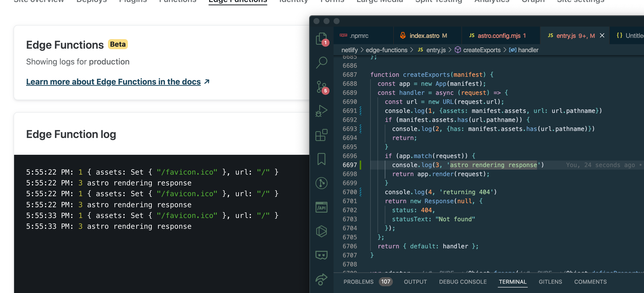Open the Bookmarks sidebar panel
The image size is (644, 293).
(x=321, y=159)
